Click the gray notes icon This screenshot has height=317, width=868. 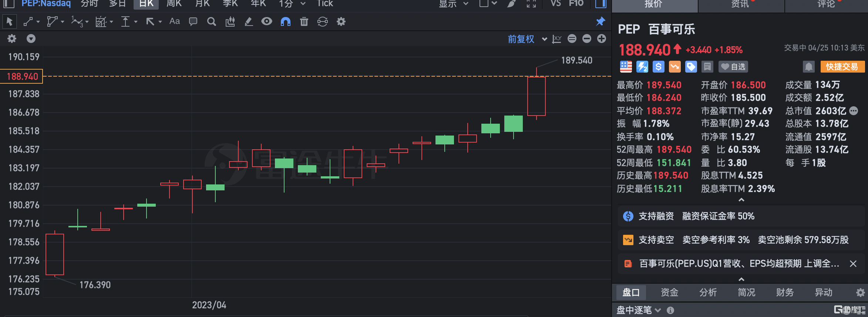[707, 67]
